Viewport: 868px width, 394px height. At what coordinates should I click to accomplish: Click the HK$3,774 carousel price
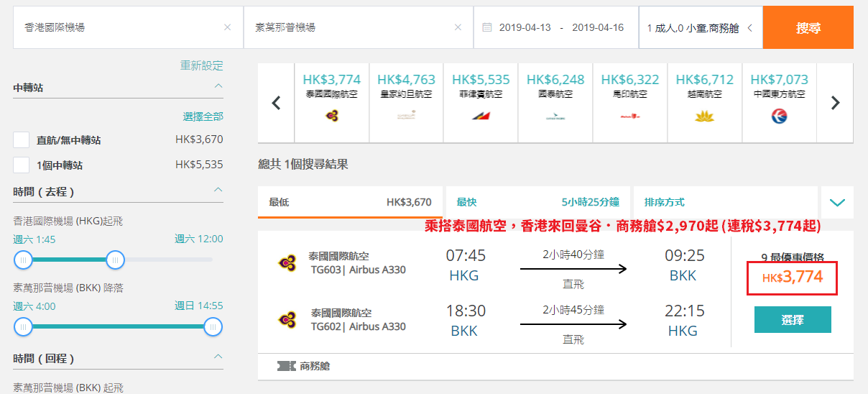tap(332, 80)
